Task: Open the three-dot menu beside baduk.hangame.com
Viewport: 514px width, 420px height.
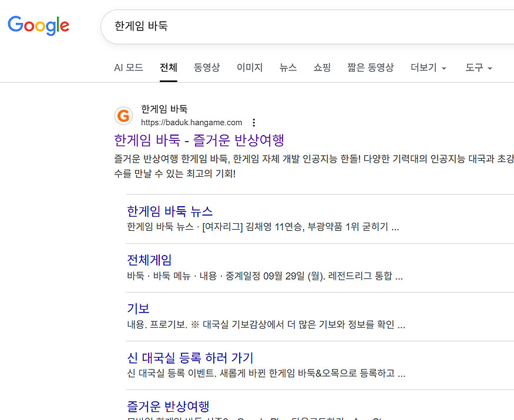Action: point(254,123)
